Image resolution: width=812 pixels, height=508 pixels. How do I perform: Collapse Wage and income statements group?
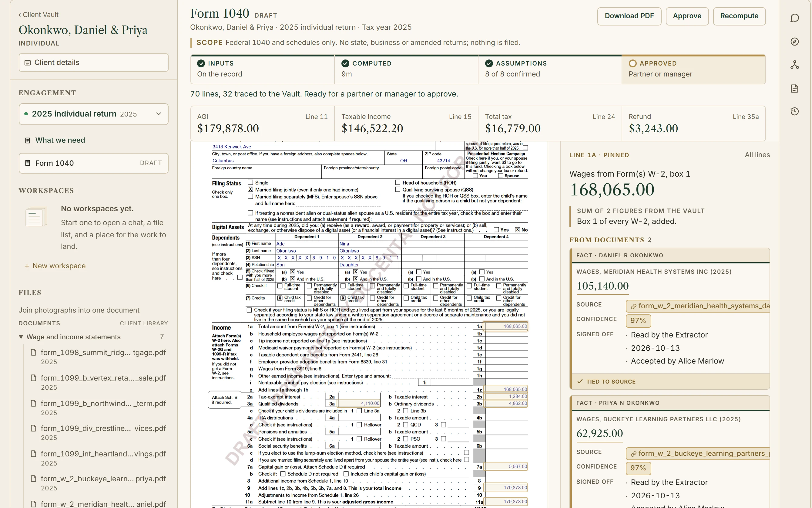coord(21,337)
